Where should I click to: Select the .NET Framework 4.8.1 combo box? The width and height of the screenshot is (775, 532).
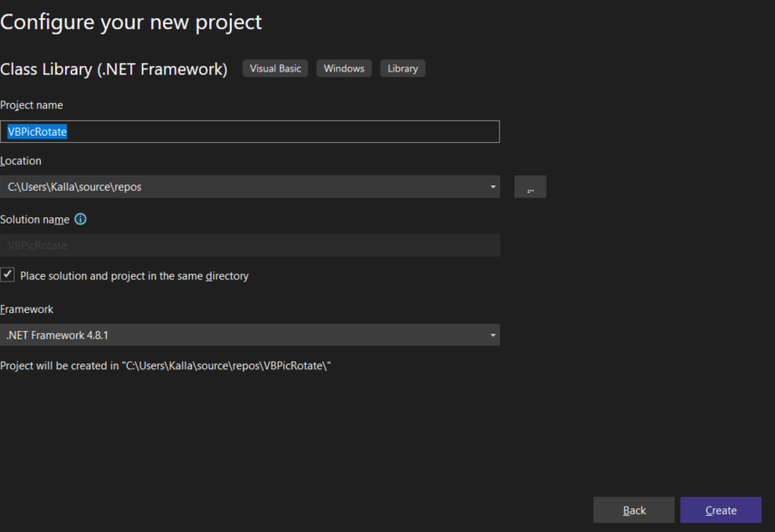click(x=244, y=336)
